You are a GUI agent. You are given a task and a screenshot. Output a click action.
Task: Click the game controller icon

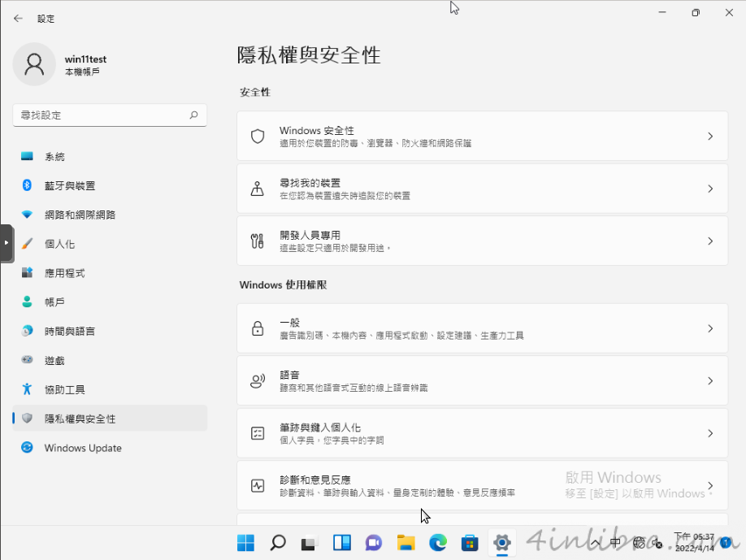pos(27,360)
